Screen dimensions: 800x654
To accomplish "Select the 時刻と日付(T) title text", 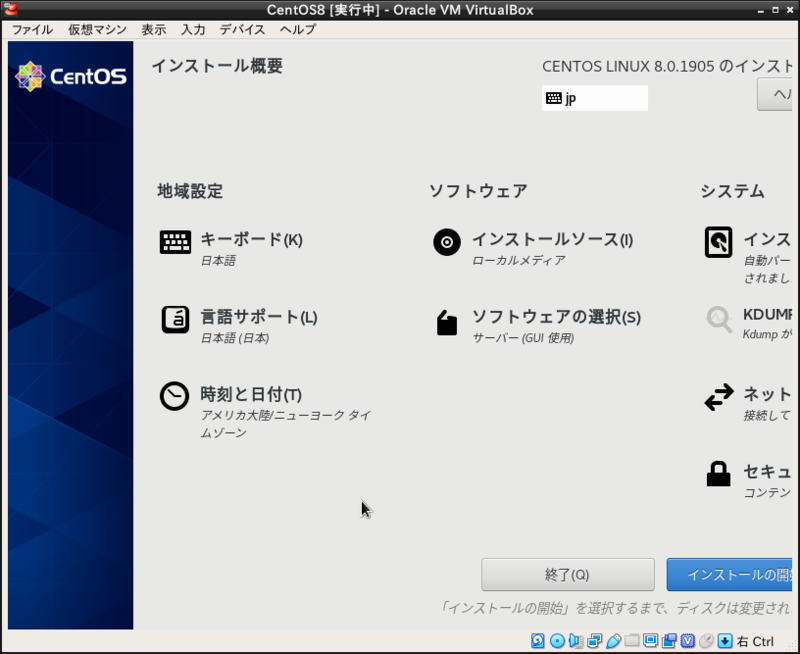I will pos(251,394).
